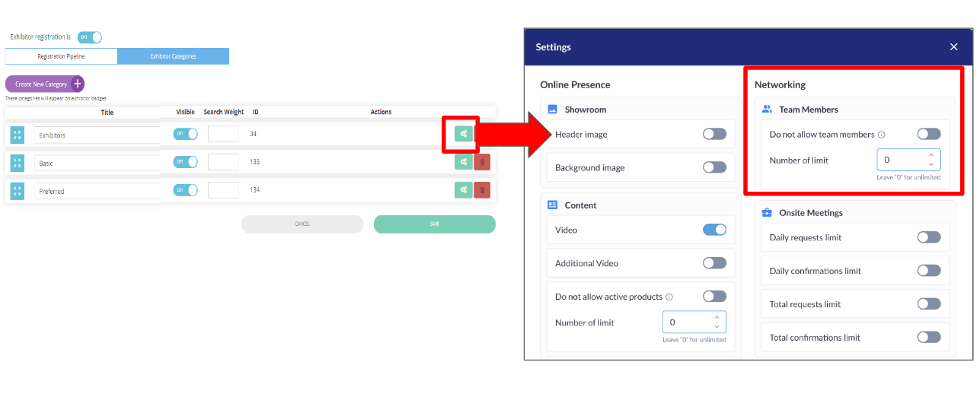Click ID value 134
The height and width of the screenshot is (394, 980).
(x=255, y=190)
